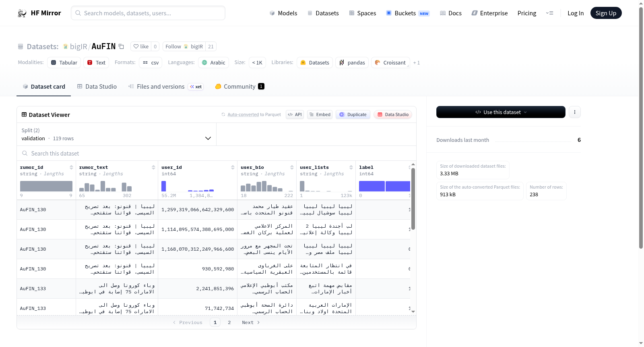The height and width of the screenshot is (347, 644).
Task: Select the Croissant library tag
Action: [390, 62]
